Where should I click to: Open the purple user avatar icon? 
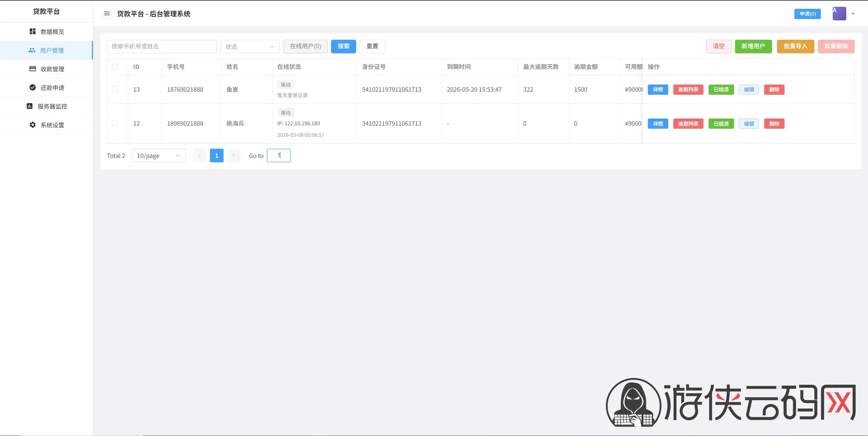click(839, 14)
